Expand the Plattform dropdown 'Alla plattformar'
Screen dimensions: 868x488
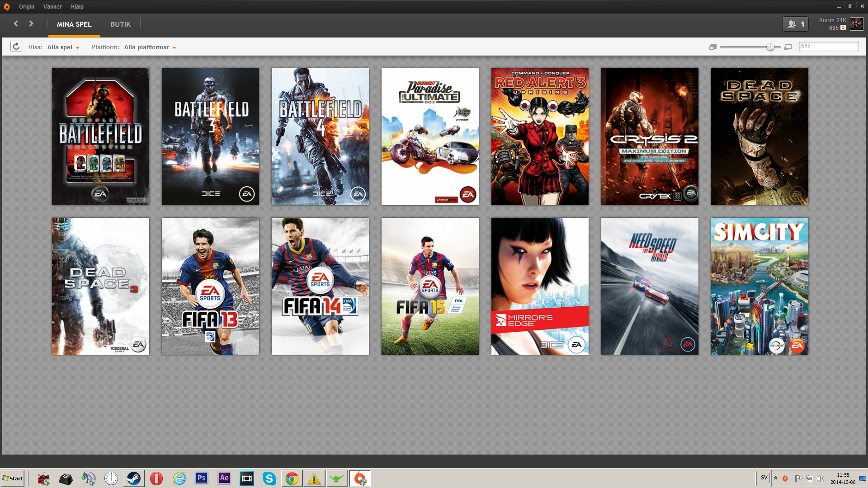pos(150,47)
